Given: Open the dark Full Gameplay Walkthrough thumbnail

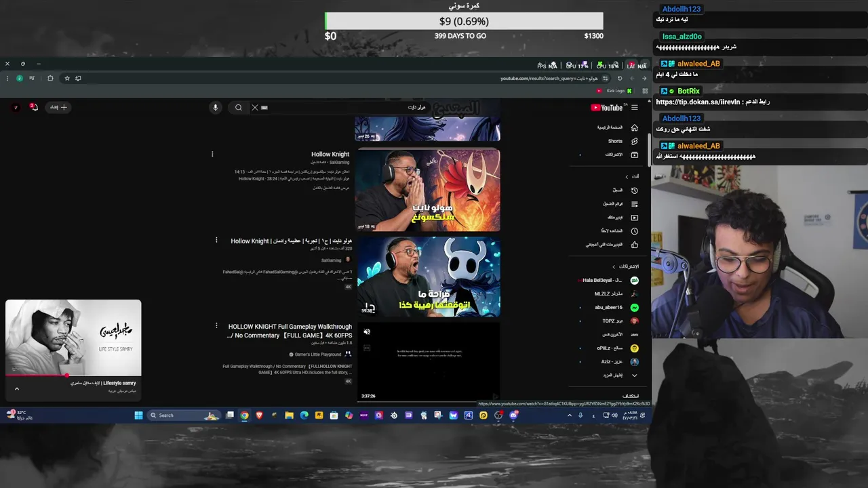Looking at the screenshot, I should pyautogui.click(x=429, y=362).
